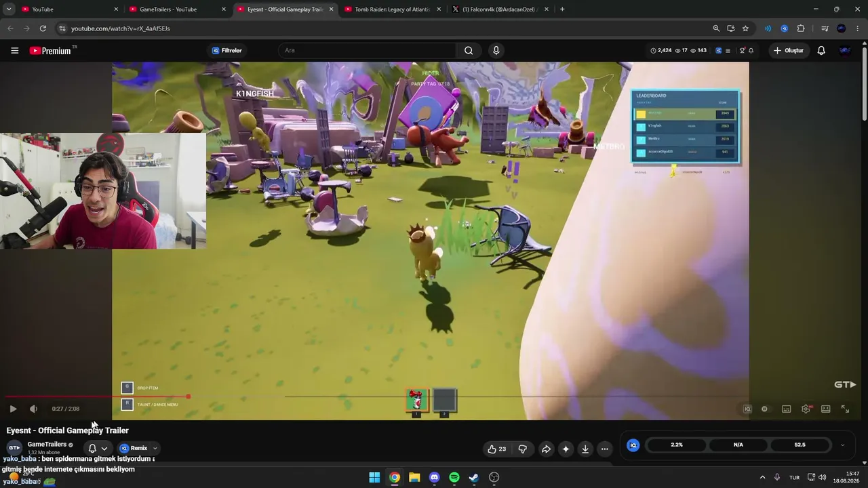Select the 52.5 vidIQ score pill

[800, 445]
